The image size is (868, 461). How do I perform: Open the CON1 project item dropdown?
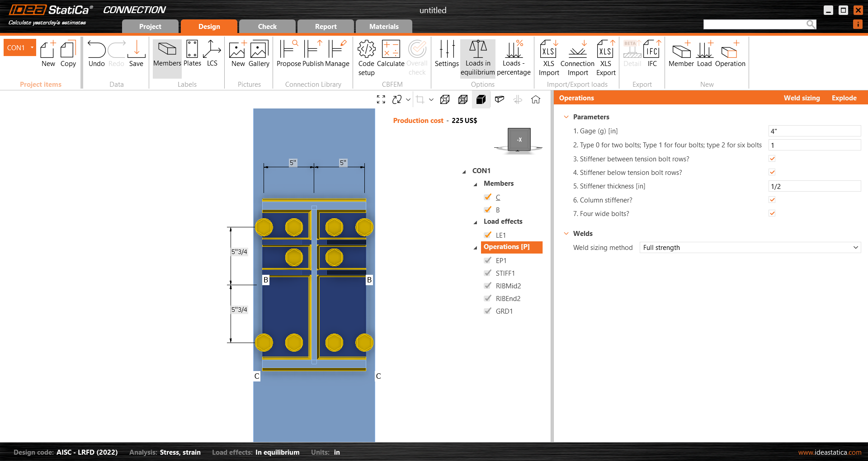32,47
